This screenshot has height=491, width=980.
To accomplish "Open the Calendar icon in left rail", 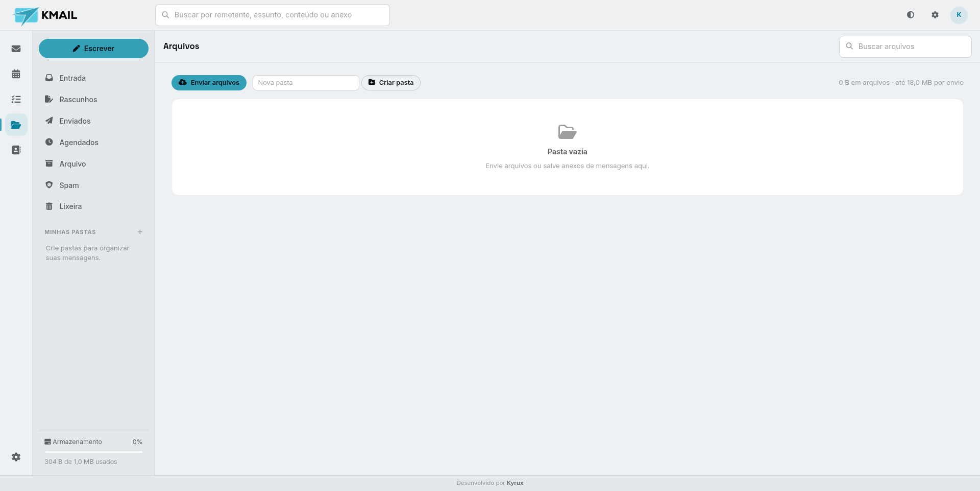I will pyautogui.click(x=16, y=74).
